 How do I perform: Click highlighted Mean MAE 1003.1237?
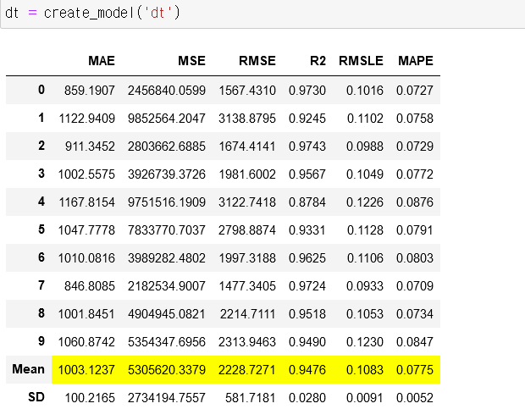pos(86,370)
